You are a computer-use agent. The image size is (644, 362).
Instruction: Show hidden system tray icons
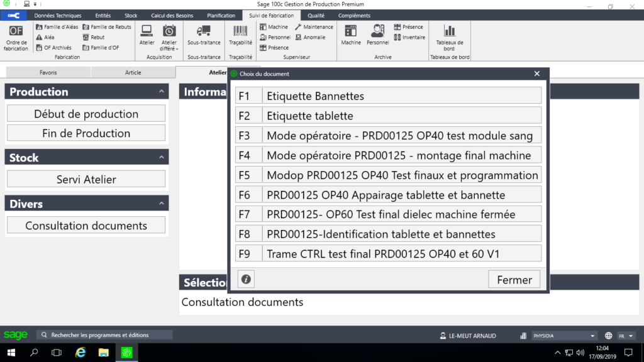pos(557,353)
